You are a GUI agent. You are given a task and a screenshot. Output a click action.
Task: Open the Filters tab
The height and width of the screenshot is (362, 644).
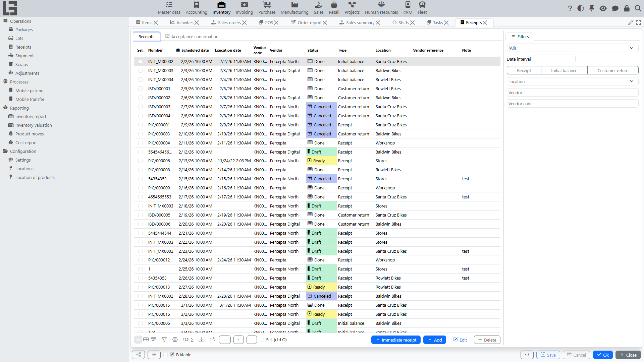(x=520, y=37)
